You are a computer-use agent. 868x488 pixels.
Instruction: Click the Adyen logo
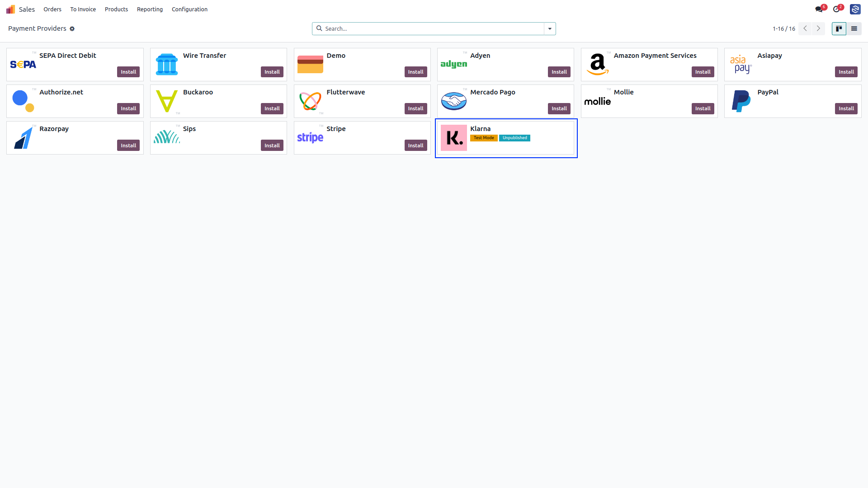(454, 65)
